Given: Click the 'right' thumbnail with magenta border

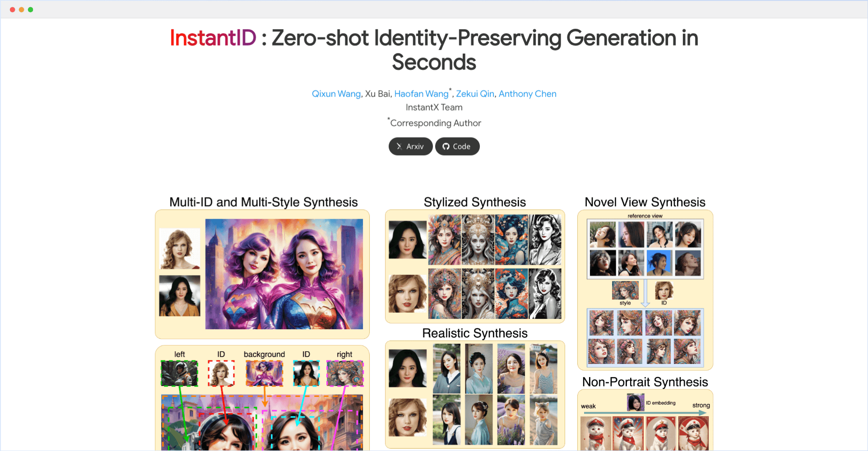Looking at the screenshot, I should (x=345, y=373).
